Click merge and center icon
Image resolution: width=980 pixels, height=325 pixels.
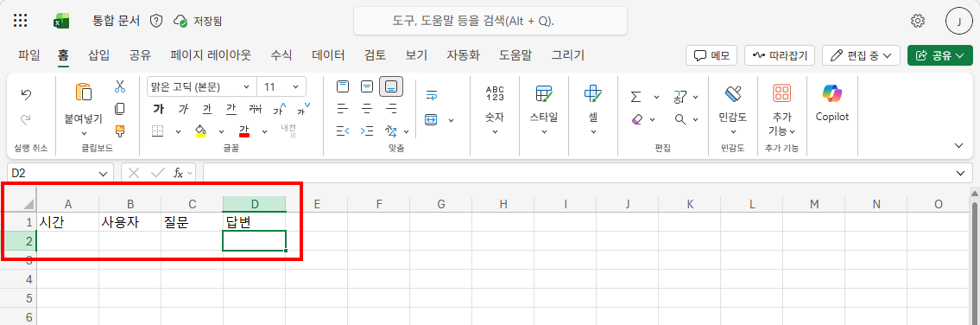click(x=431, y=119)
